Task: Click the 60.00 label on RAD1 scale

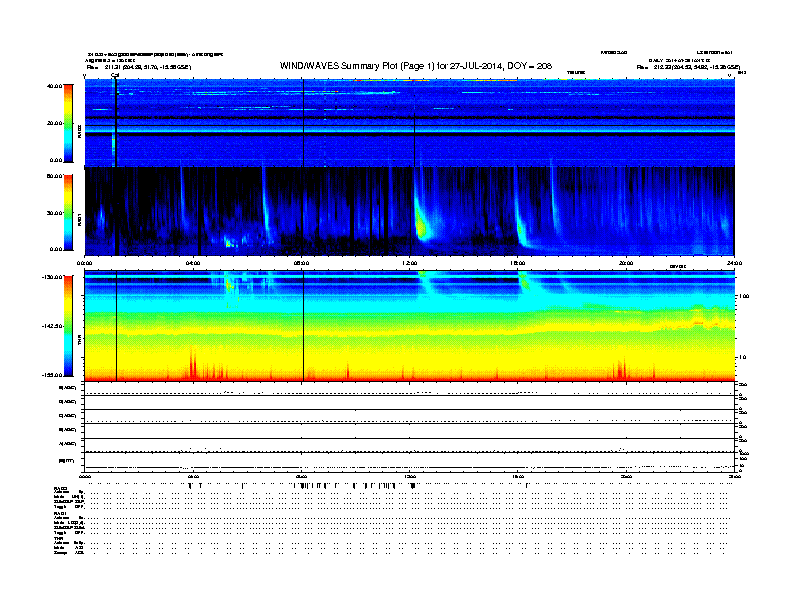Action: tap(54, 176)
